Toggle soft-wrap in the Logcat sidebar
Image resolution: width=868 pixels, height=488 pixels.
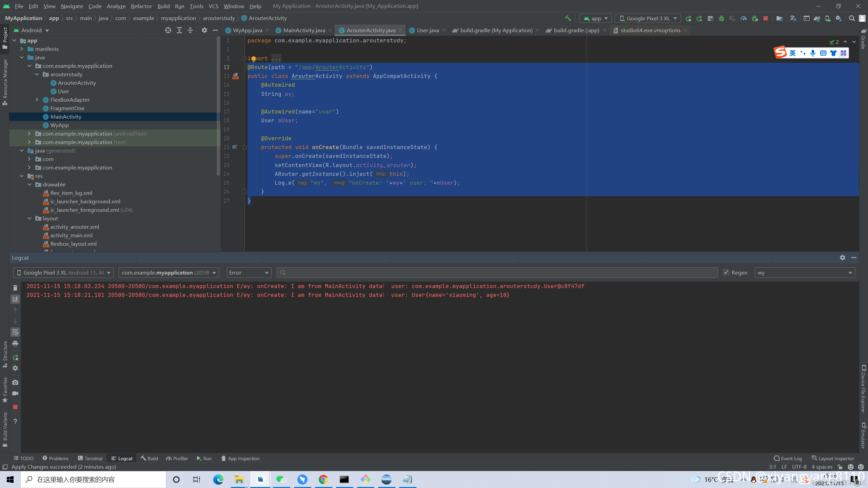tap(15, 332)
